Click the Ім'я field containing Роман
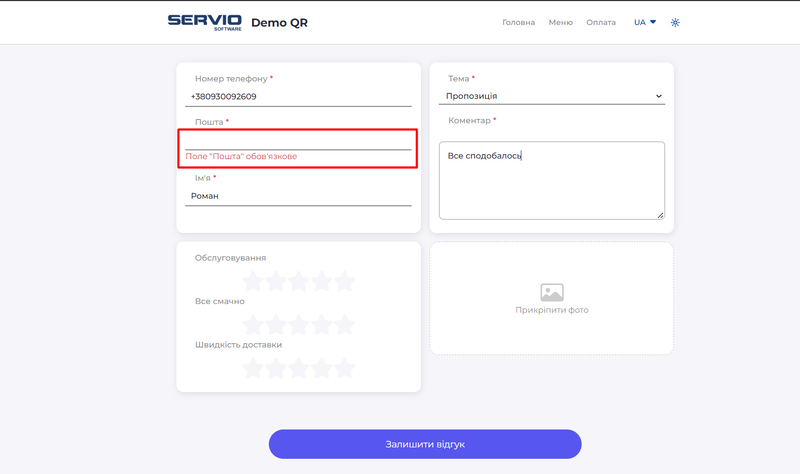This screenshot has width=800, height=474. coord(299,196)
